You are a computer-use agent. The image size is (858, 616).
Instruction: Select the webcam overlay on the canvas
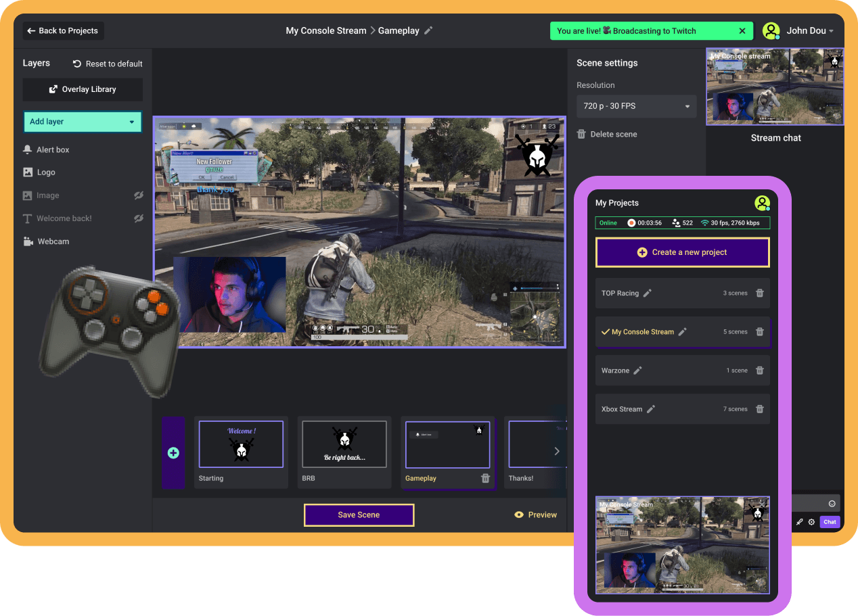(229, 294)
